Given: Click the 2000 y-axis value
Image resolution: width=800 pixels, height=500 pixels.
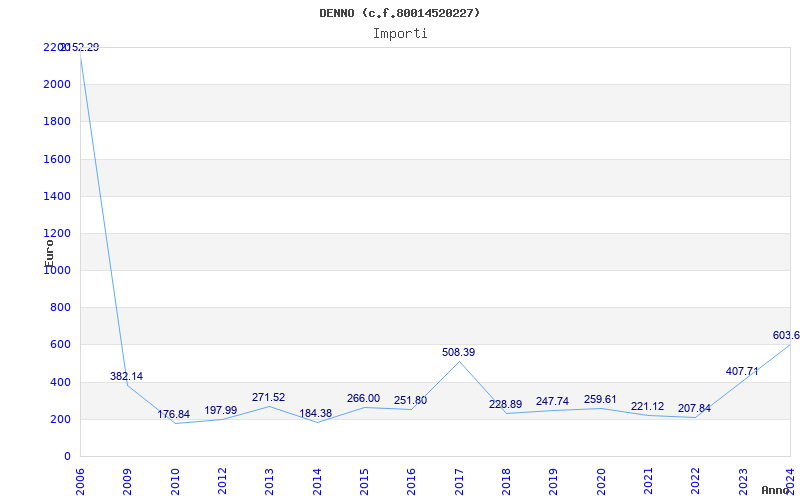Looking at the screenshot, I should pos(57,84).
